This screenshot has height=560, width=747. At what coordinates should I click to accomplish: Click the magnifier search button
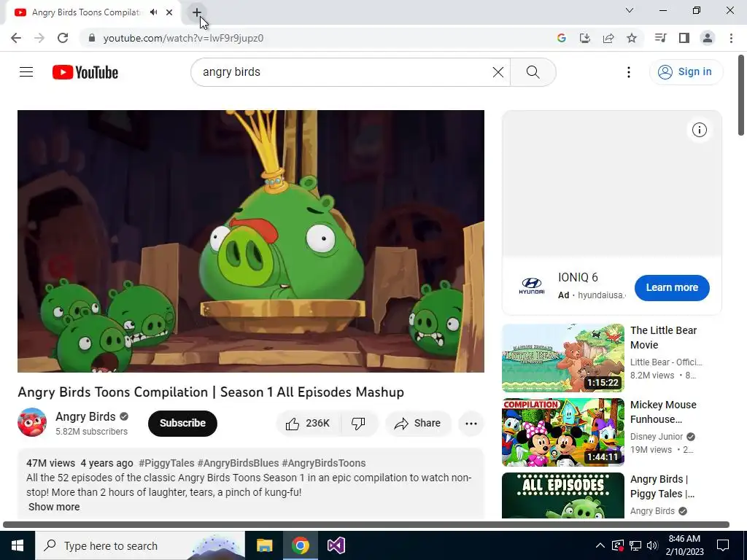pos(533,72)
